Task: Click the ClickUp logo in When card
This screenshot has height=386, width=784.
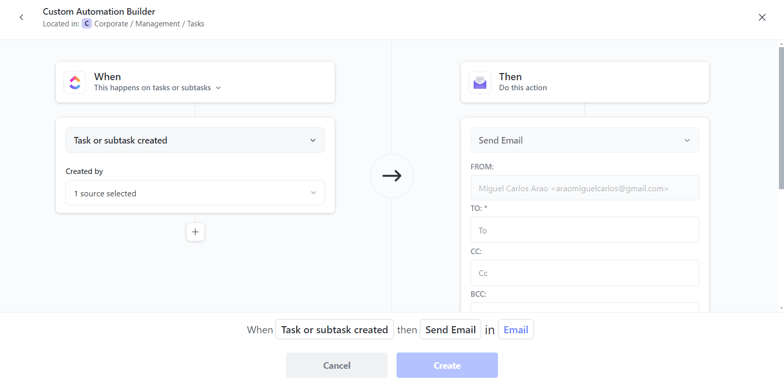Action: [x=75, y=82]
